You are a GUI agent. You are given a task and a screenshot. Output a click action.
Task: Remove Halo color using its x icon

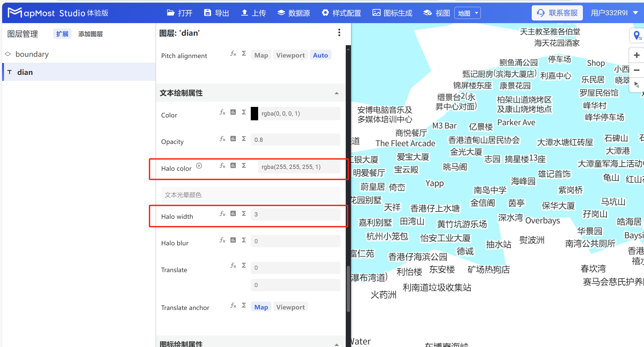click(x=199, y=165)
